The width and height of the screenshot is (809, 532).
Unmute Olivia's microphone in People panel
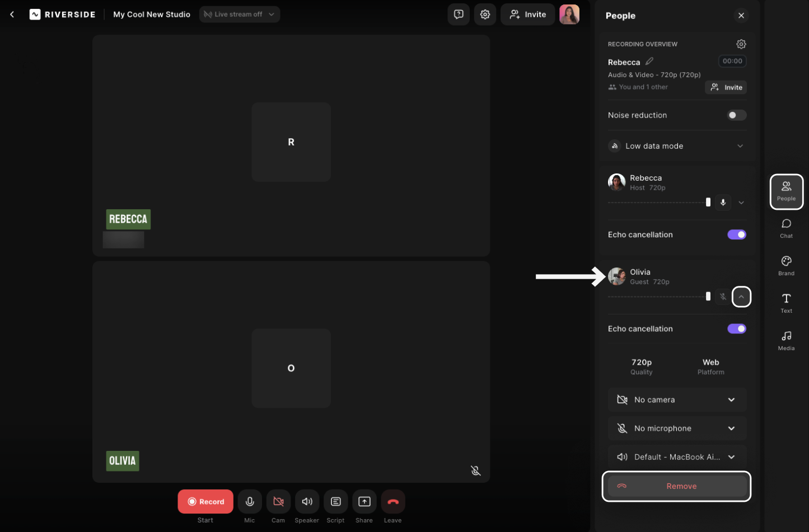pyautogui.click(x=723, y=296)
